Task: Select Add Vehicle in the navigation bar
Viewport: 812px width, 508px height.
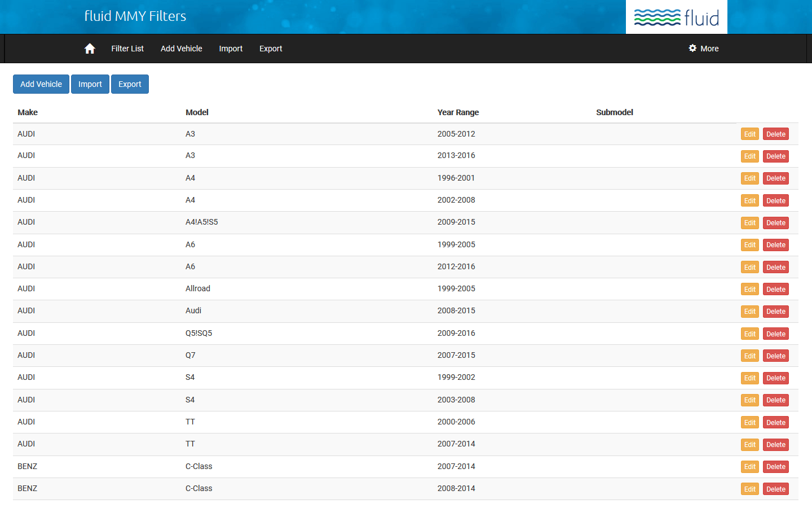Action: pyautogui.click(x=181, y=49)
